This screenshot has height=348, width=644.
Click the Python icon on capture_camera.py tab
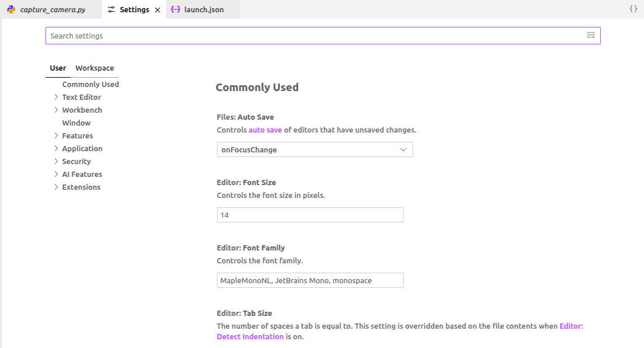(x=11, y=9)
